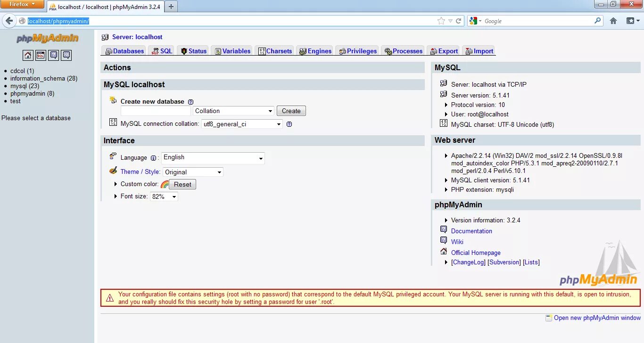Open the Lists link
644x343 pixels.
[531, 262]
